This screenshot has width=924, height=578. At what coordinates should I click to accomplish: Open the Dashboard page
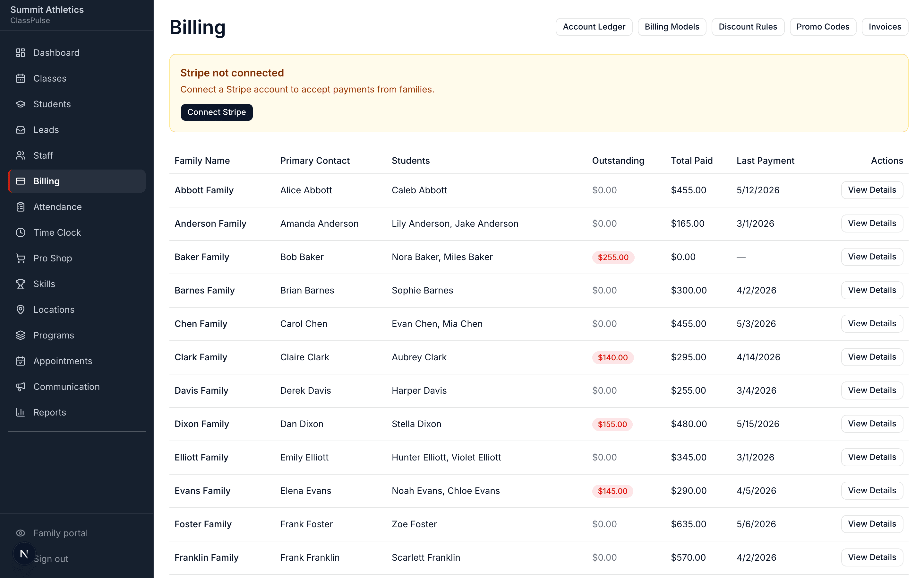click(x=76, y=53)
